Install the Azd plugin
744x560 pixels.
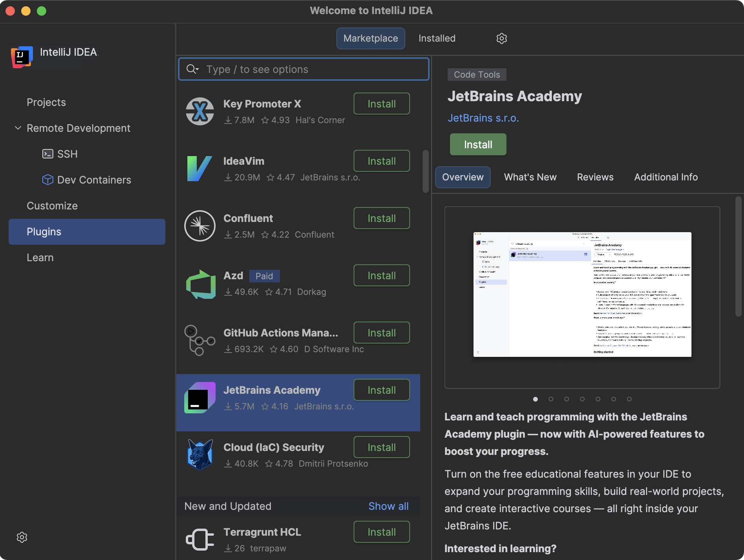point(381,276)
